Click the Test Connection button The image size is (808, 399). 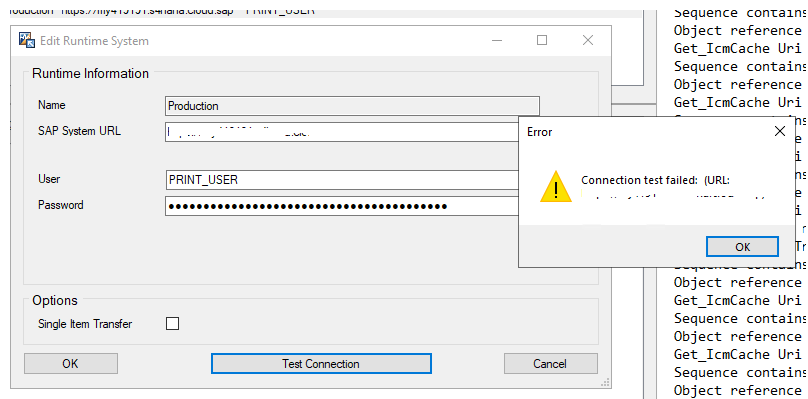(321, 363)
